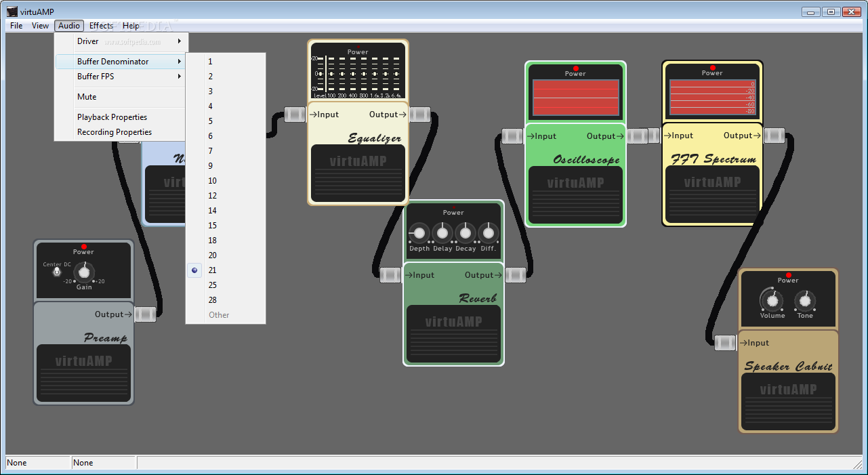Open the View menu
The image size is (868, 475).
tap(41, 26)
